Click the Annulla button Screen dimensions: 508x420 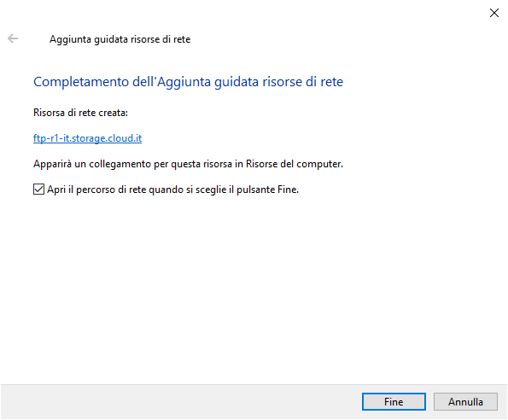tap(465, 401)
